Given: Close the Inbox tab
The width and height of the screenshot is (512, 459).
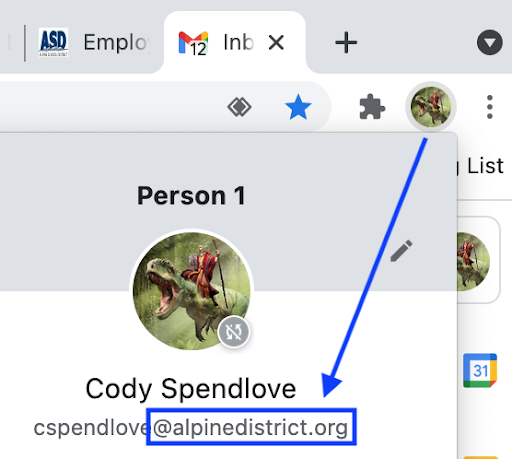Looking at the screenshot, I should pos(276,42).
